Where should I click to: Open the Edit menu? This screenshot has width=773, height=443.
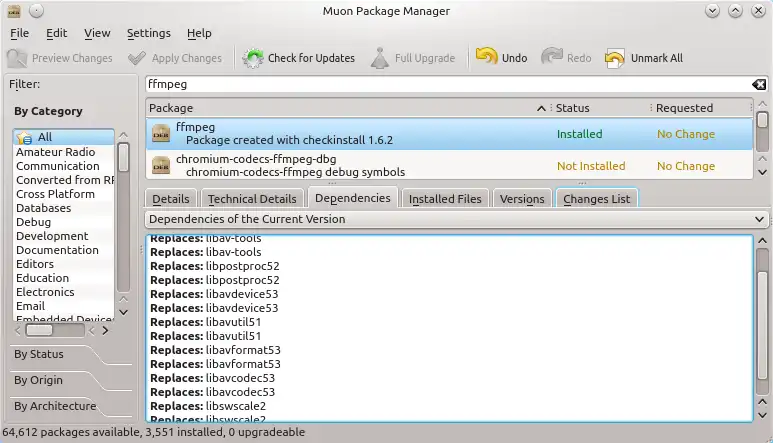(x=57, y=33)
